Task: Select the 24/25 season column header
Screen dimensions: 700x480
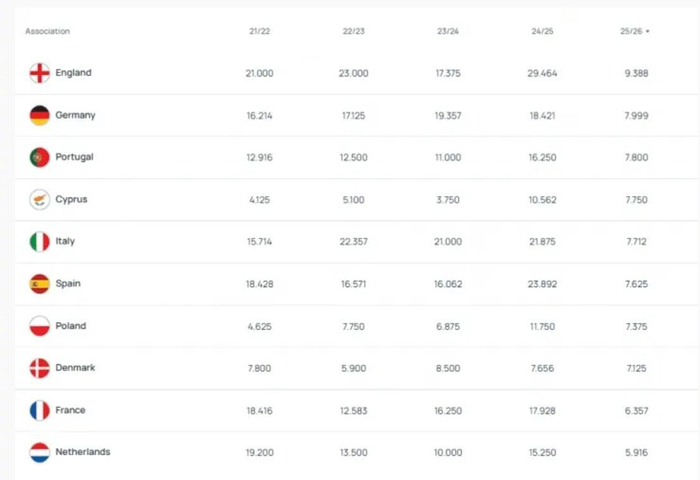Action: 542,32
